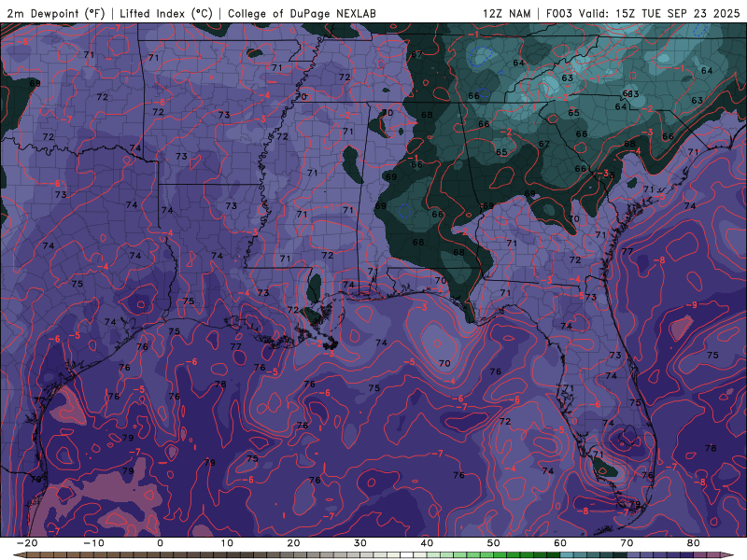The image size is (747, 560).
Task: Click the 'F003 Valid: 15Z TUE SEP 23 2025' text
Action: coord(642,13)
